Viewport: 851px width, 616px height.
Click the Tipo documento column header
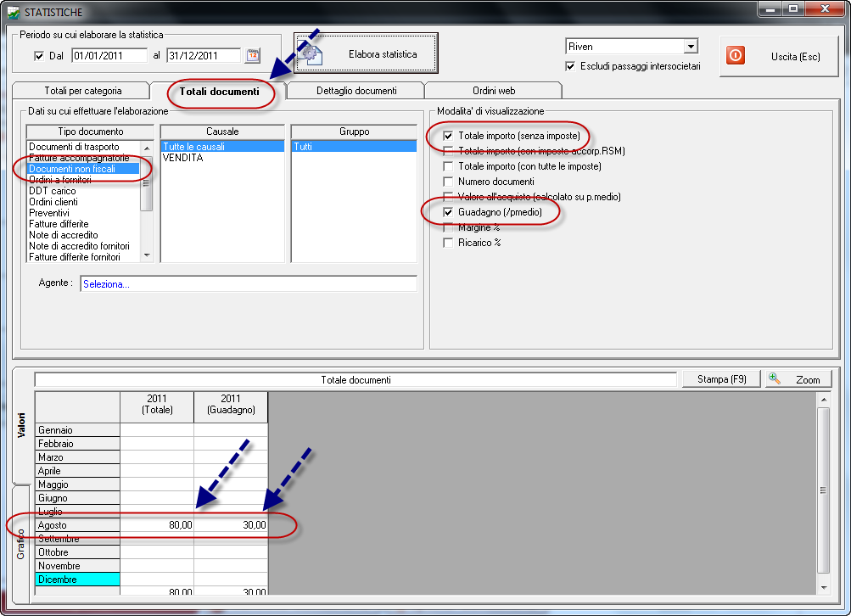[90, 132]
